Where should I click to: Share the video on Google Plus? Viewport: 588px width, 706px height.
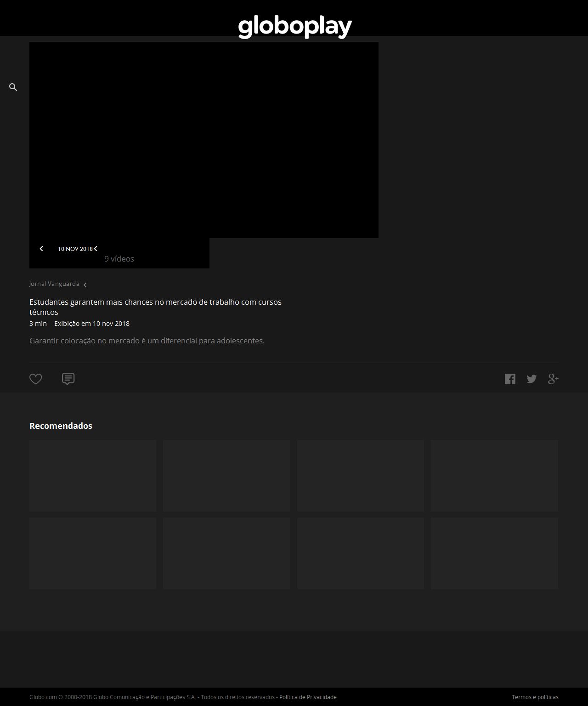(x=553, y=379)
